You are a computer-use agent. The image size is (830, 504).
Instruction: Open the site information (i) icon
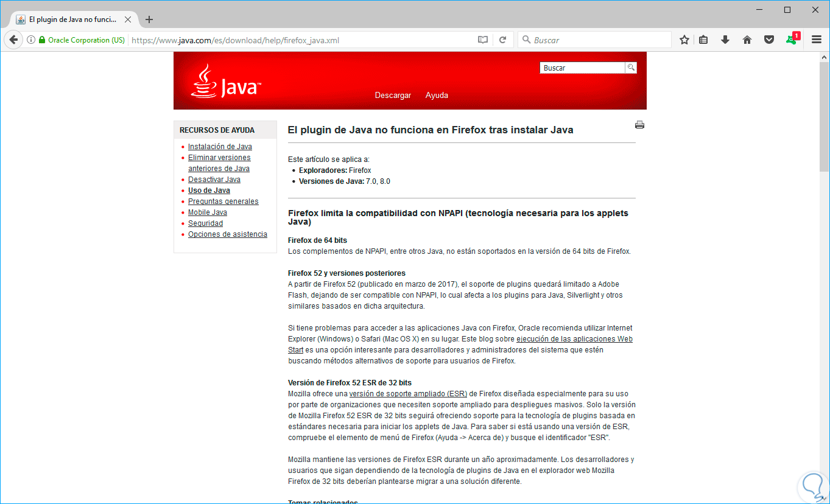pos(31,40)
